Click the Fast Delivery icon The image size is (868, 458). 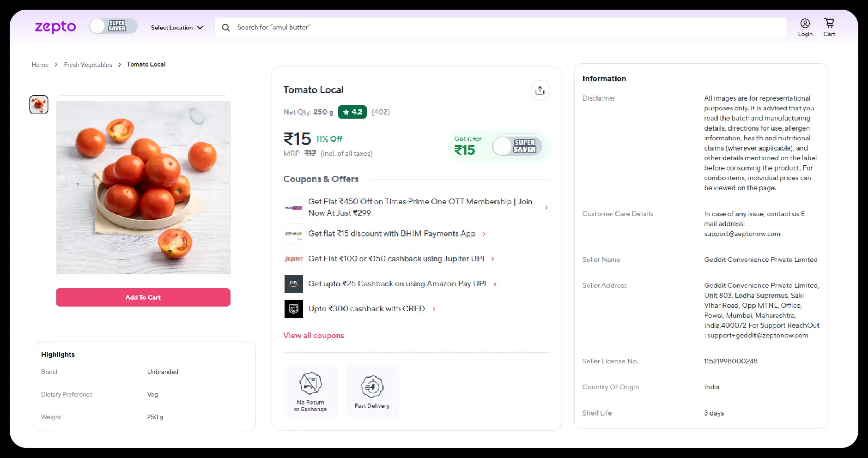[372, 387]
